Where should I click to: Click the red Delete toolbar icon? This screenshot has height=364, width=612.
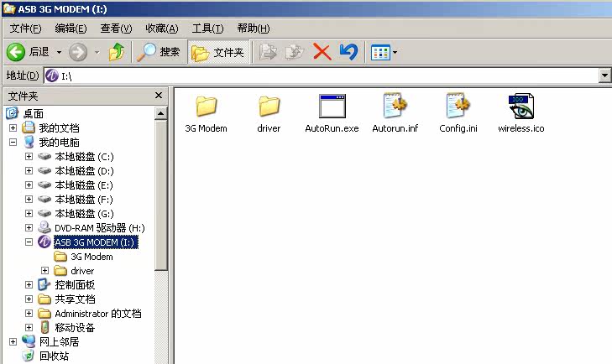pos(322,52)
